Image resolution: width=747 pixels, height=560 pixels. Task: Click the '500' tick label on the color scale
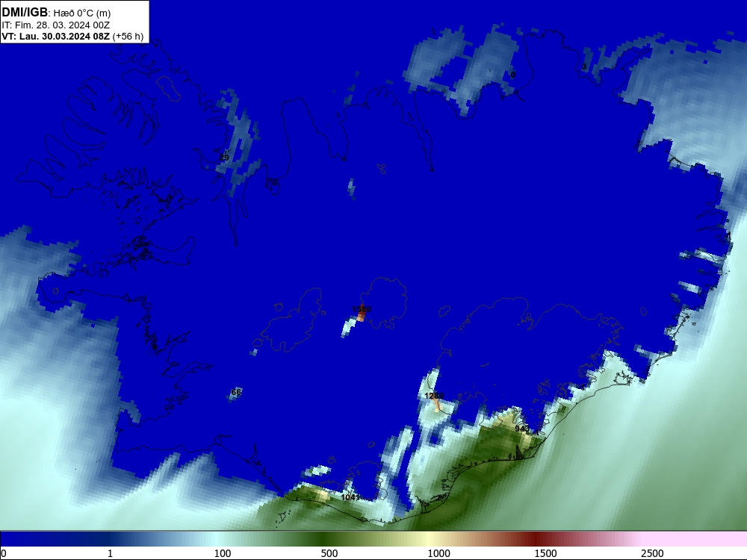coord(329,553)
